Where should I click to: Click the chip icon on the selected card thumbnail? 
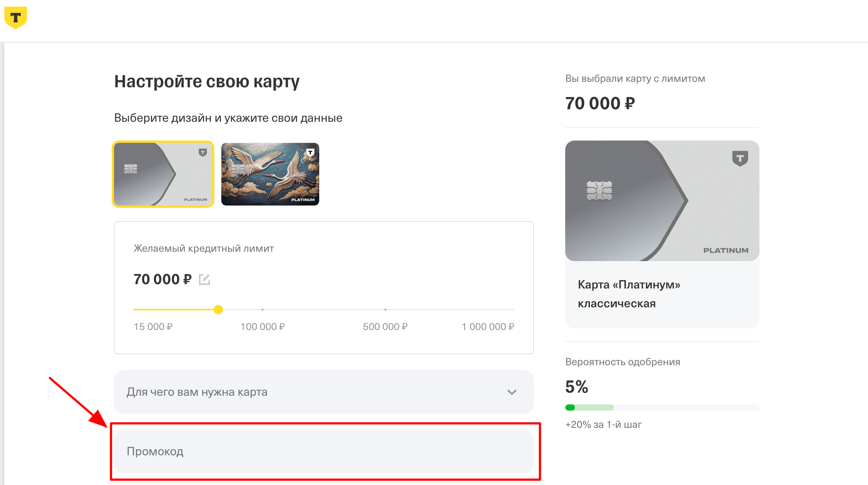coord(132,169)
